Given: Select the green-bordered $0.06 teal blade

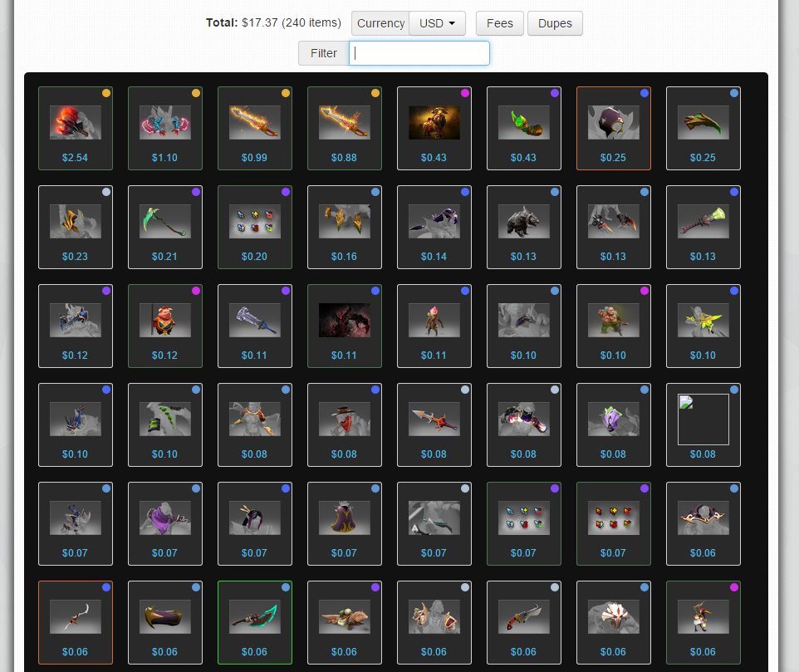Looking at the screenshot, I should [255, 623].
